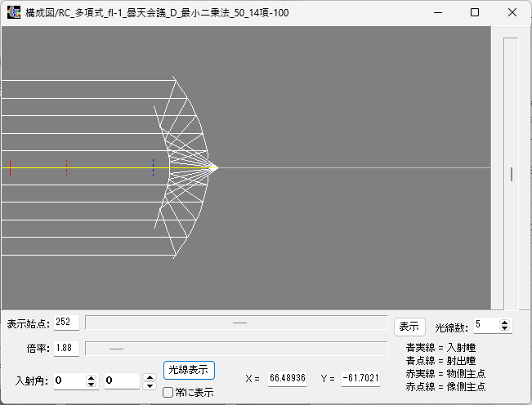Maximize the 構成図 window
Viewport: 532px width, 405px height.
(x=475, y=13)
